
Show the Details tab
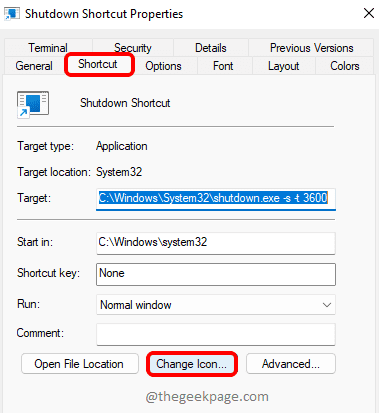pos(211,48)
